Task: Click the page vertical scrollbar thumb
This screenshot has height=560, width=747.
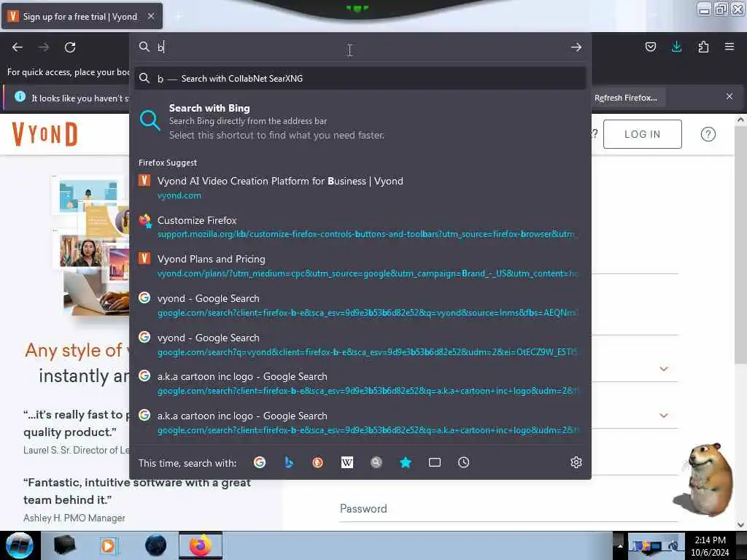Action: pyautogui.click(x=740, y=245)
